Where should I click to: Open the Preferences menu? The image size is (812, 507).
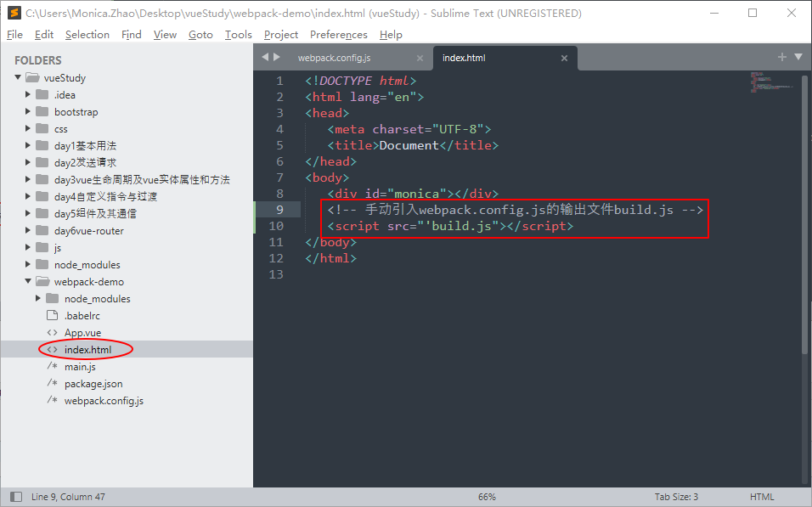pos(339,35)
